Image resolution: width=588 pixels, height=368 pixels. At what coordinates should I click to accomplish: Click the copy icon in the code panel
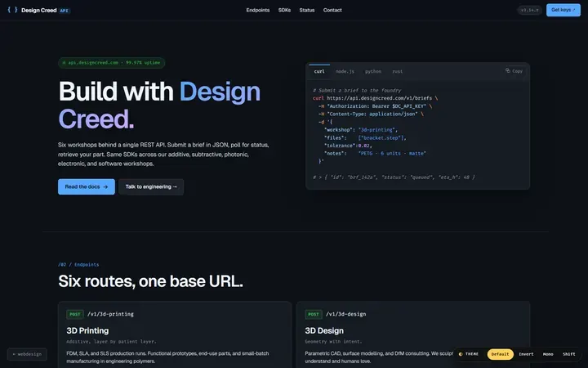508,70
